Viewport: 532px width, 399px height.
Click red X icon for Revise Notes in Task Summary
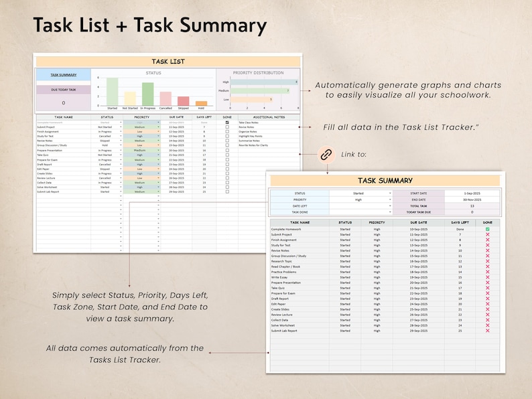coord(488,250)
